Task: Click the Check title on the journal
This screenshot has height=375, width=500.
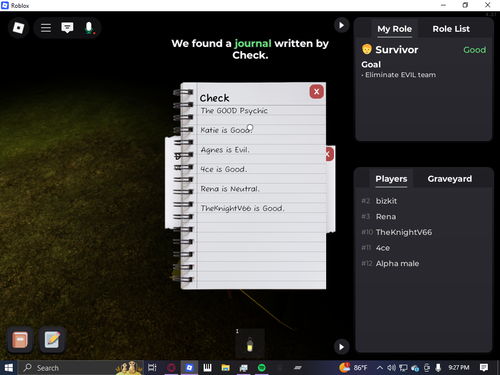Action: point(214,98)
